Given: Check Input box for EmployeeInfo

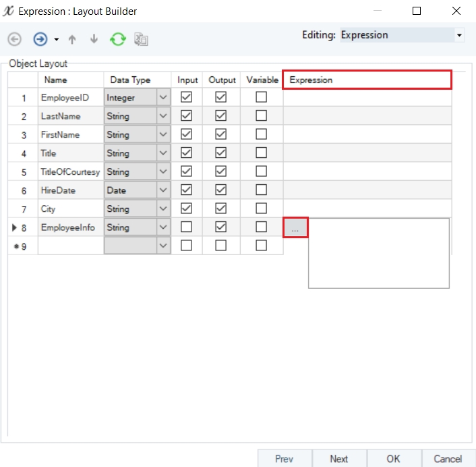Looking at the screenshot, I should point(186,227).
